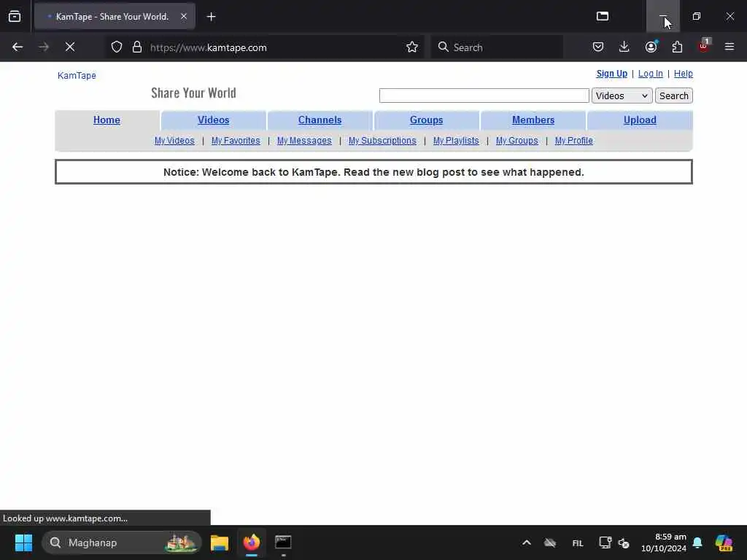Open My Favorites link
747x560 pixels.
point(236,141)
